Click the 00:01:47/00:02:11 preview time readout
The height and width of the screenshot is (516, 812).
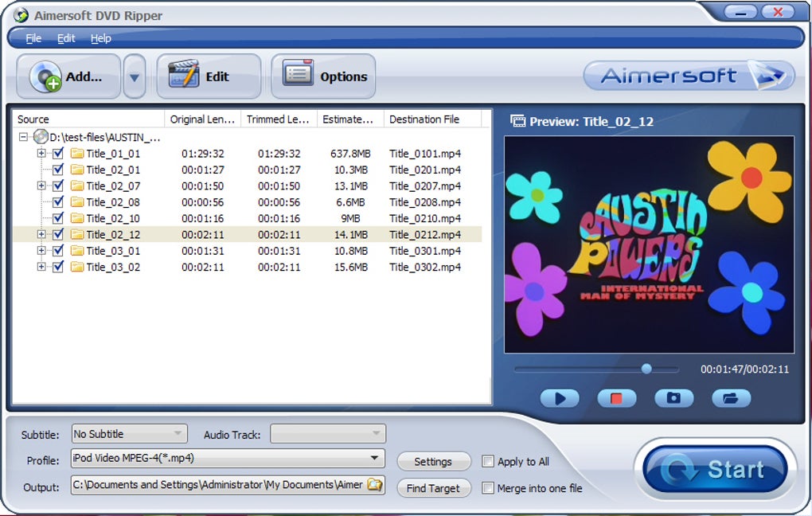(744, 369)
